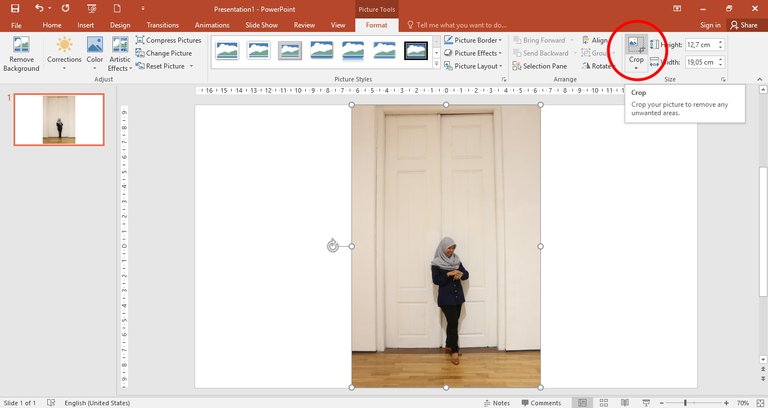Click the zoom in plus button
768x408 pixels.
click(726, 403)
